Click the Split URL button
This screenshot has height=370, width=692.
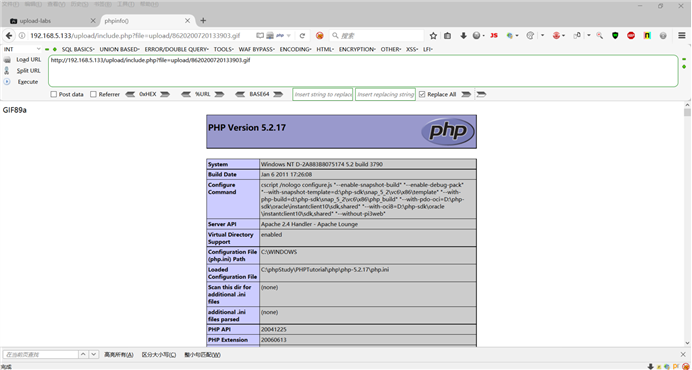click(x=29, y=71)
